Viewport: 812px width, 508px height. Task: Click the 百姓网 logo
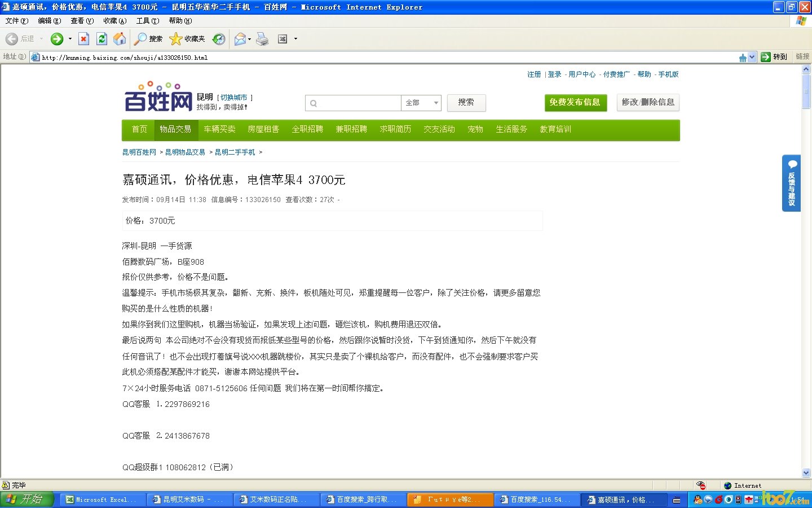[158, 97]
